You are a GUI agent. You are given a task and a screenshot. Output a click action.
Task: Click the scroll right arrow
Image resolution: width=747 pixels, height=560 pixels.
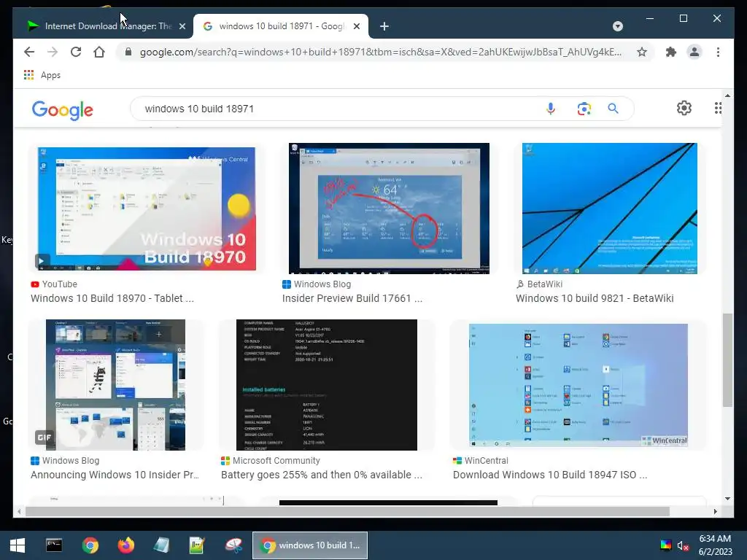(715, 511)
